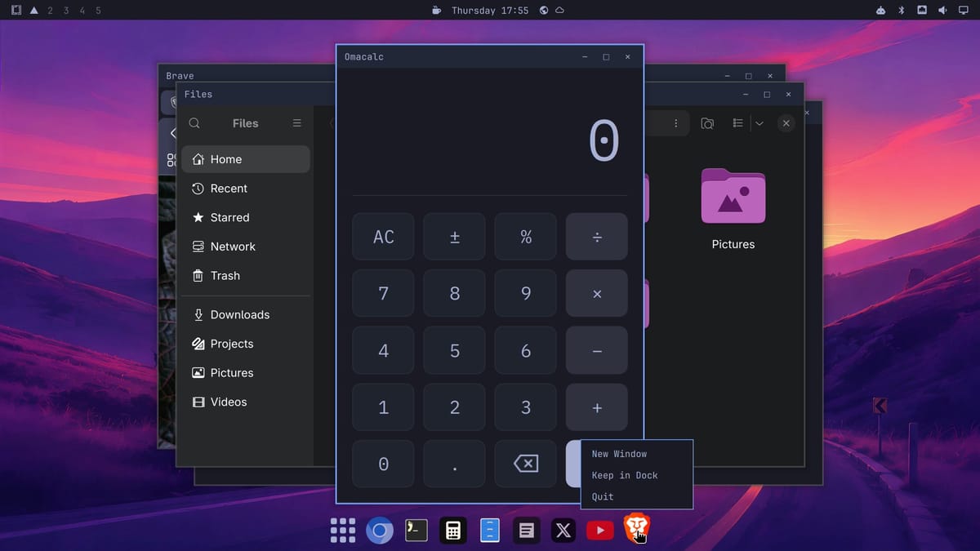Viewport: 980px width, 551px height.
Task: Click the blue file manager dock icon
Action: pos(489,531)
